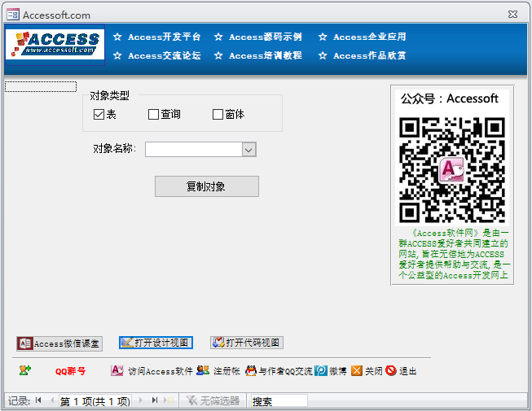
Task: Open the Access交流论坛 link
Action: [165, 55]
